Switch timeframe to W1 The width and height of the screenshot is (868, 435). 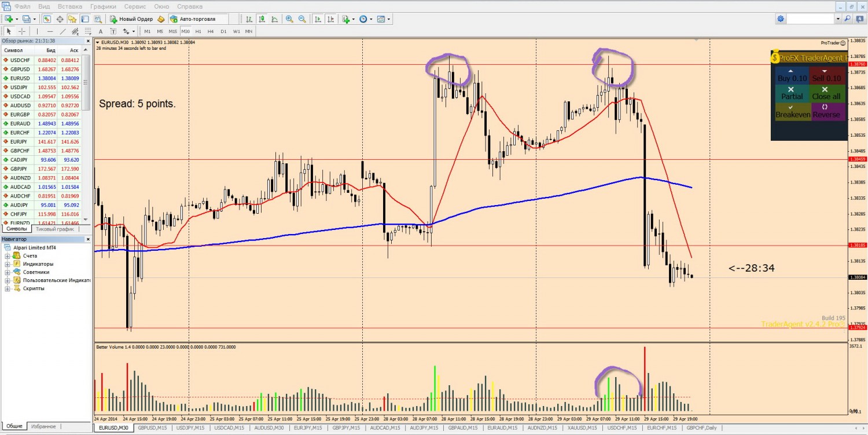(x=237, y=31)
